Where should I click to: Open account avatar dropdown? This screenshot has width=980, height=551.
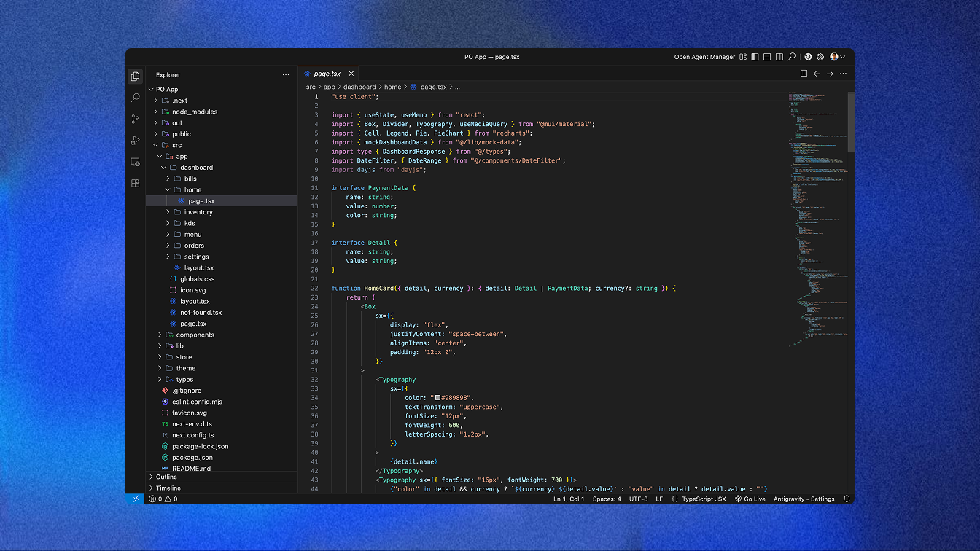[x=838, y=57]
